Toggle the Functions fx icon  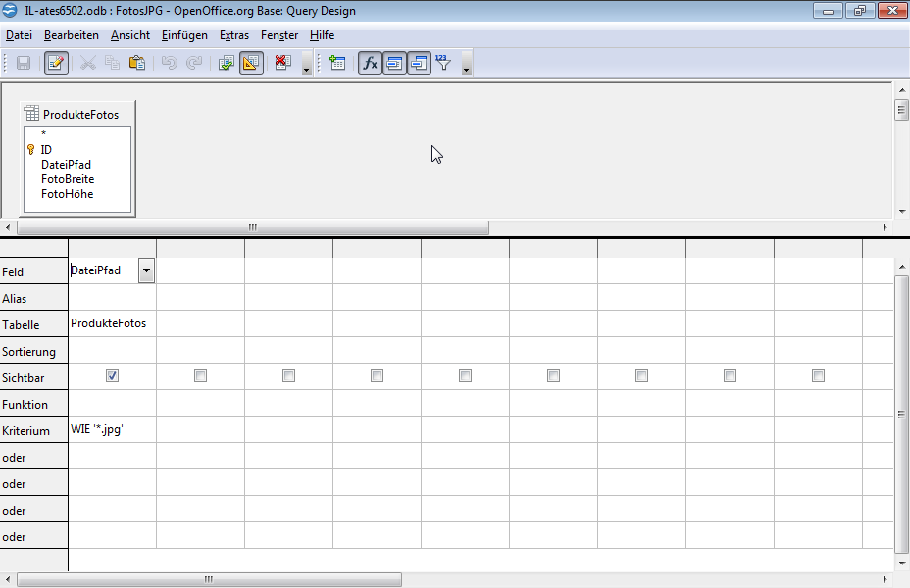370,63
